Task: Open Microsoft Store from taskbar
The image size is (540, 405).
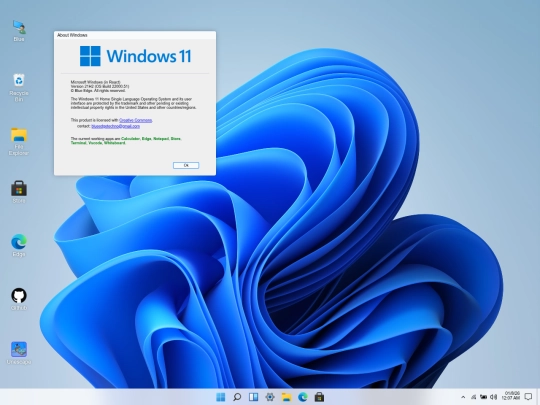Action: click(319, 397)
